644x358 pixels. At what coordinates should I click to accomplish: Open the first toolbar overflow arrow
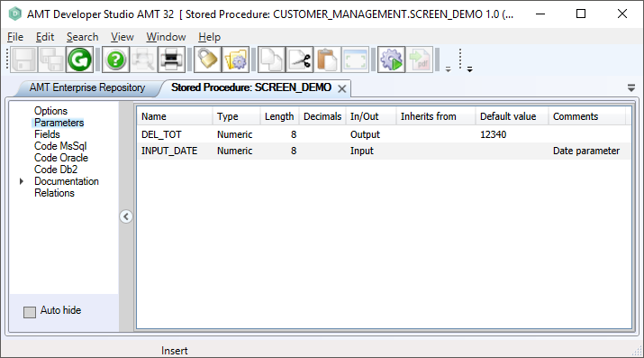tap(448, 69)
